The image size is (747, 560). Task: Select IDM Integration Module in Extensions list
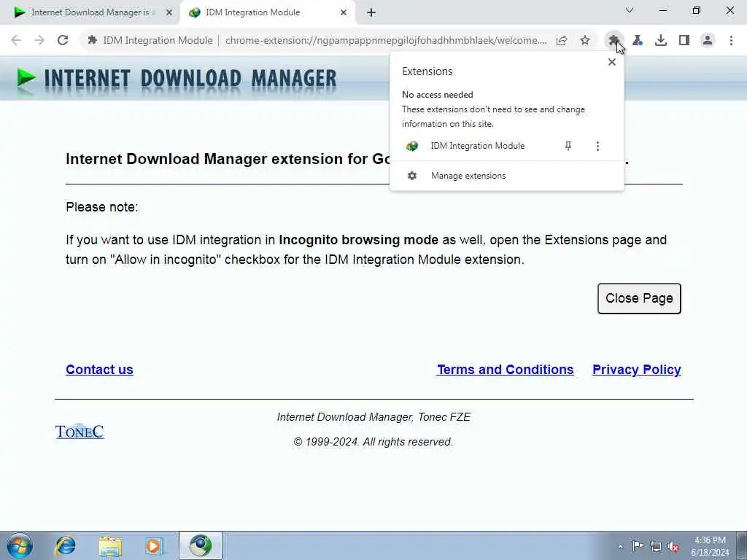click(477, 146)
